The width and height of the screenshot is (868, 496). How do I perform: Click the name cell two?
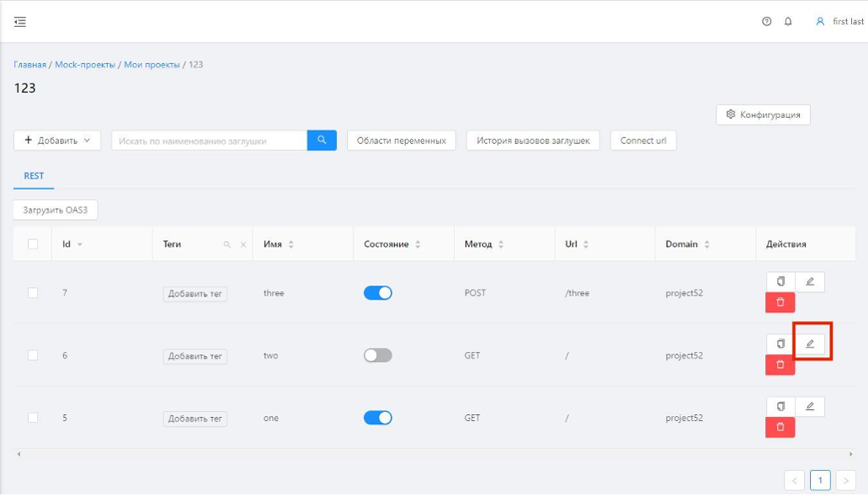pyautogui.click(x=271, y=355)
